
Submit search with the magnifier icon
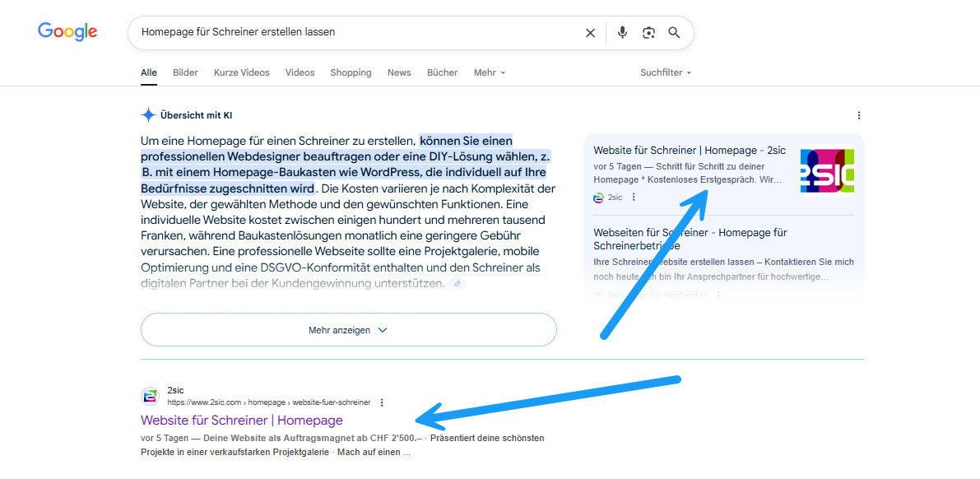tap(674, 33)
